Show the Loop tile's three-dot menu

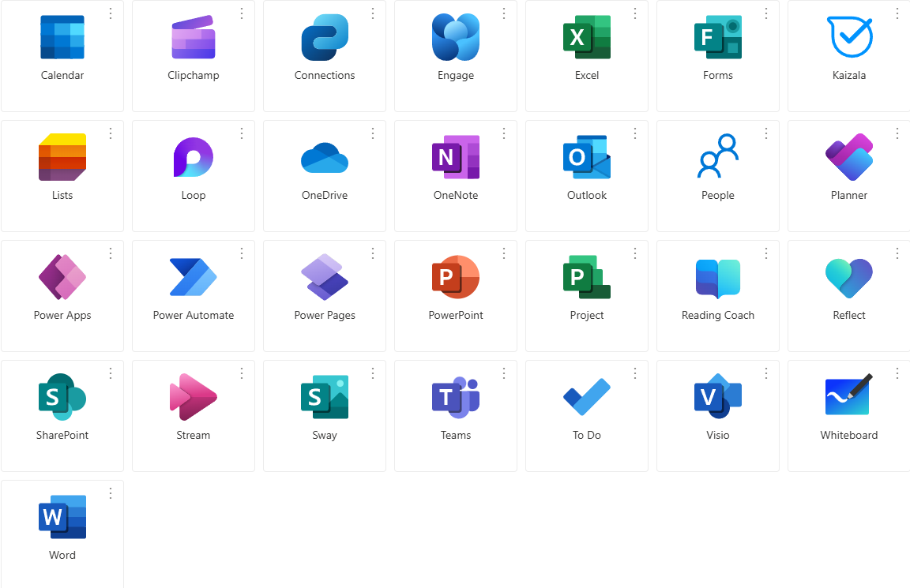242,133
